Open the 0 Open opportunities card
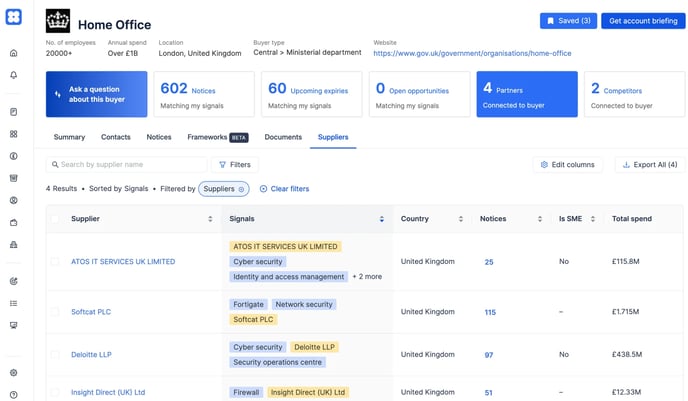The width and height of the screenshot is (688, 401). coord(419,94)
